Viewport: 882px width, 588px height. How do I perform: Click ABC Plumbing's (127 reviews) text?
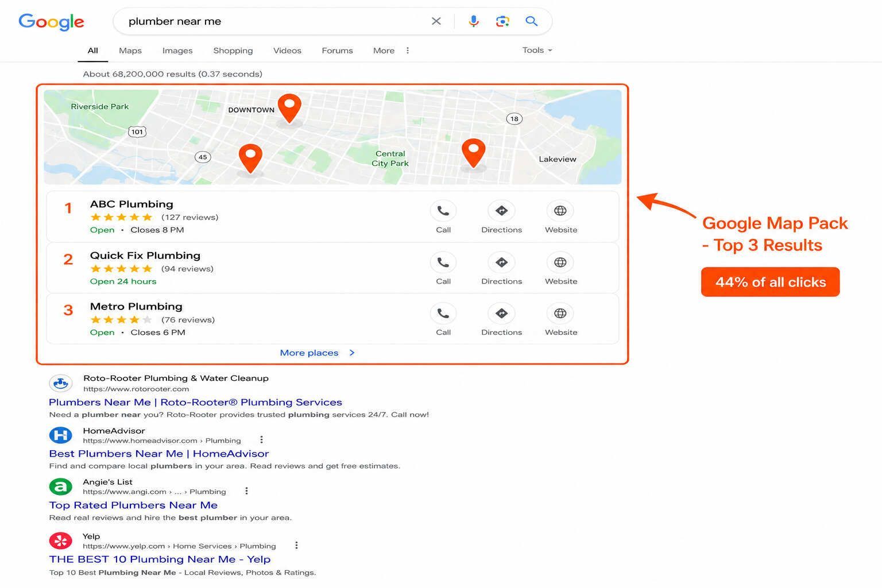click(x=190, y=217)
